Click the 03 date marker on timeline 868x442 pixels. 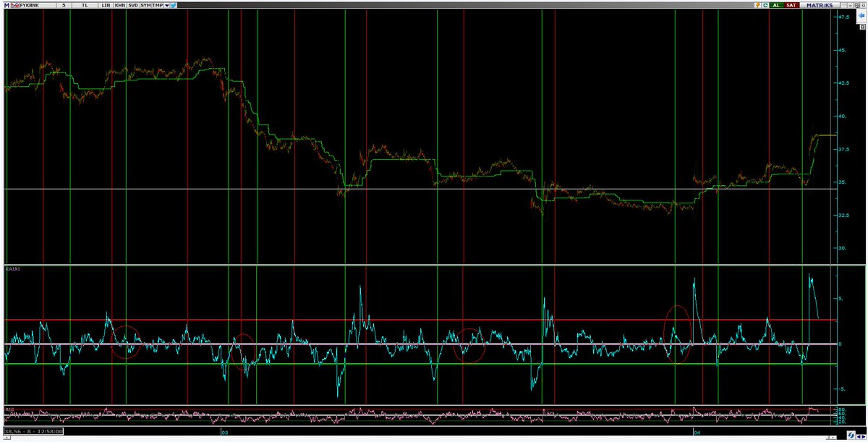(224, 432)
